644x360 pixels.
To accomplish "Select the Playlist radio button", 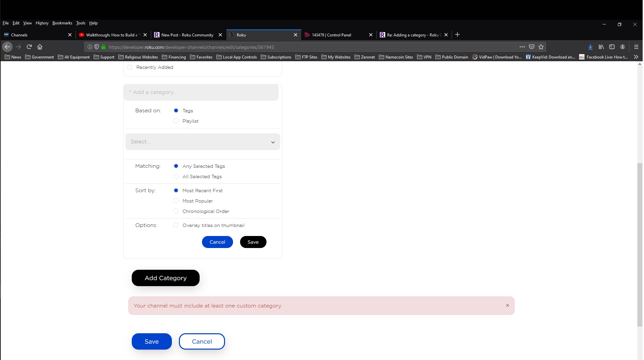I will (176, 121).
